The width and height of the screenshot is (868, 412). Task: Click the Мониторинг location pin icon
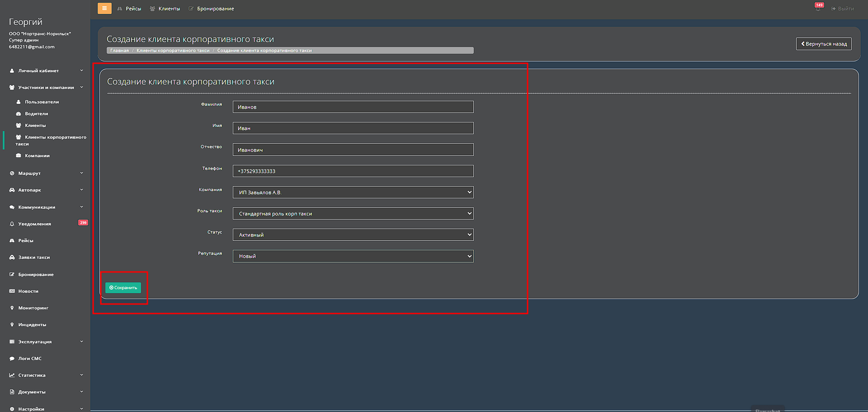[x=12, y=308]
